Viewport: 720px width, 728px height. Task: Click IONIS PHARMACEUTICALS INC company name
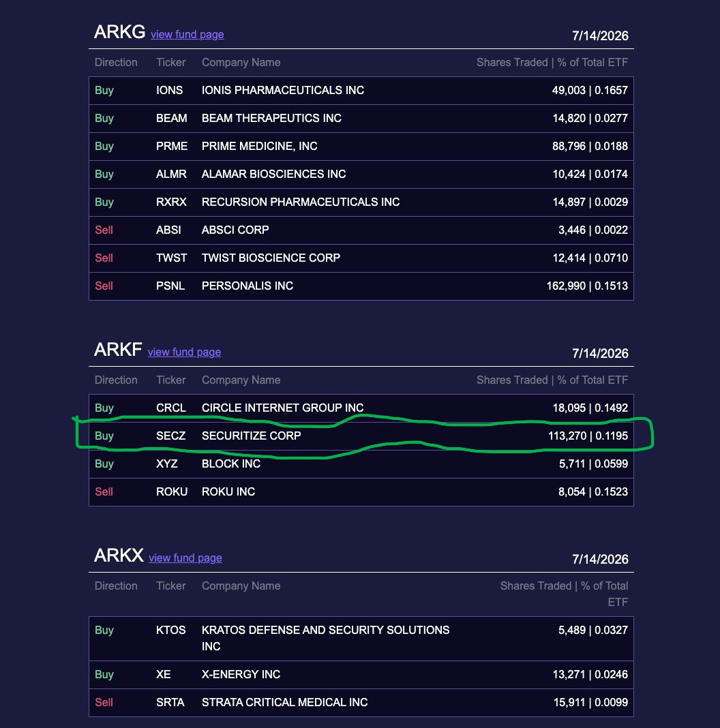[x=283, y=90]
